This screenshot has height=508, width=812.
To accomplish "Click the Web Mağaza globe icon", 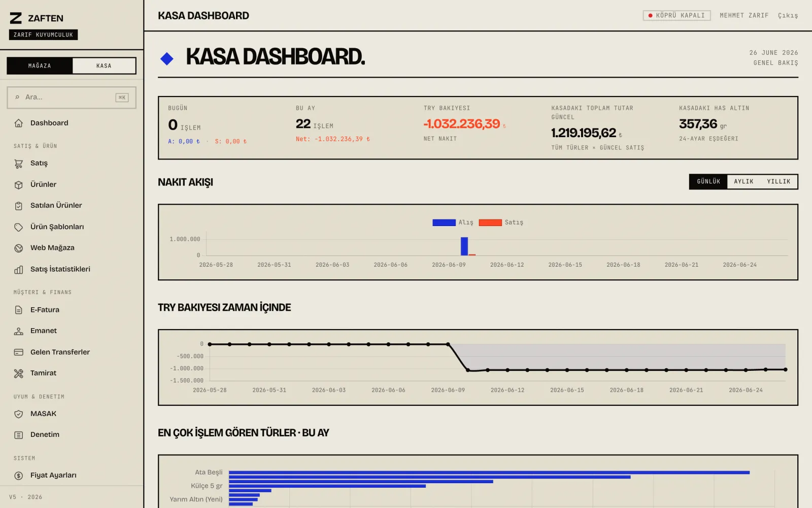I will coord(19,248).
